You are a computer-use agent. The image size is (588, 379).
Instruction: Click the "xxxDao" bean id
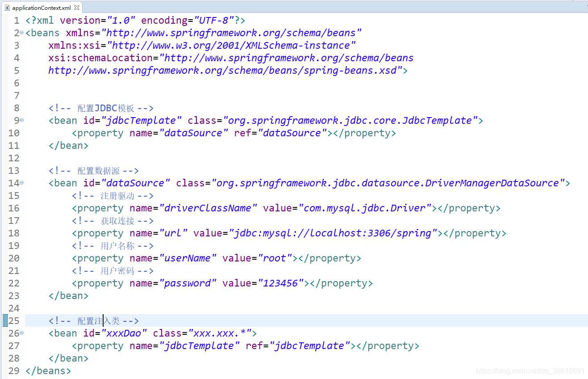coord(124,333)
